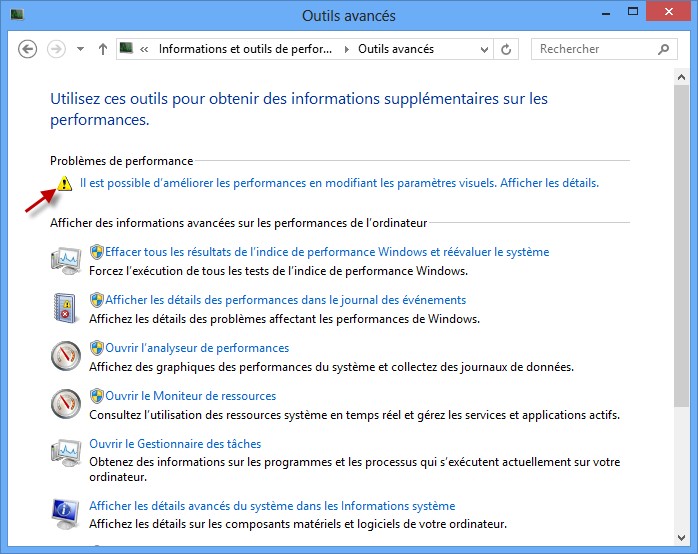698x554 pixels.
Task: Open link Ouvrir le Gestionnaire des tâches
Action: pos(175,444)
